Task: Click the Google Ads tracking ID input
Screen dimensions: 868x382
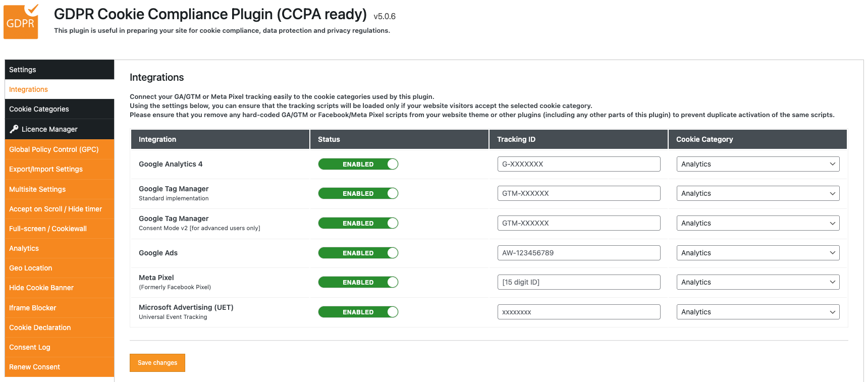Action: pyautogui.click(x=578, y=253)
